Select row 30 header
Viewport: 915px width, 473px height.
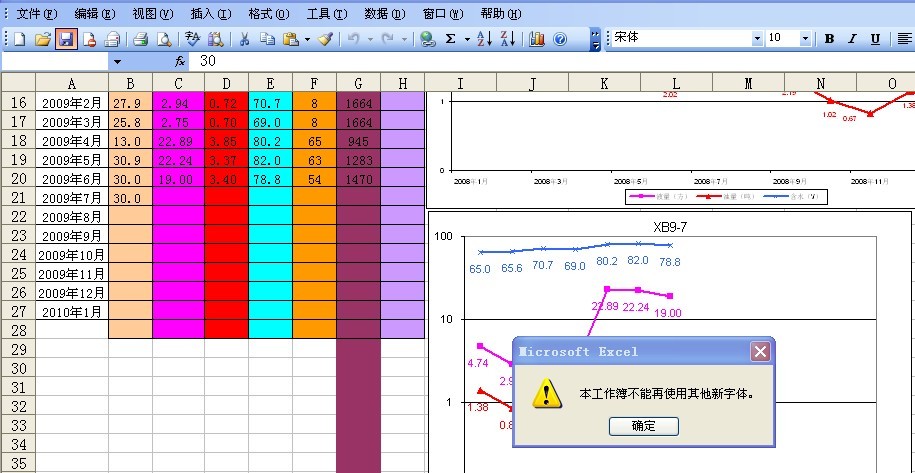(x=18, y=368)
